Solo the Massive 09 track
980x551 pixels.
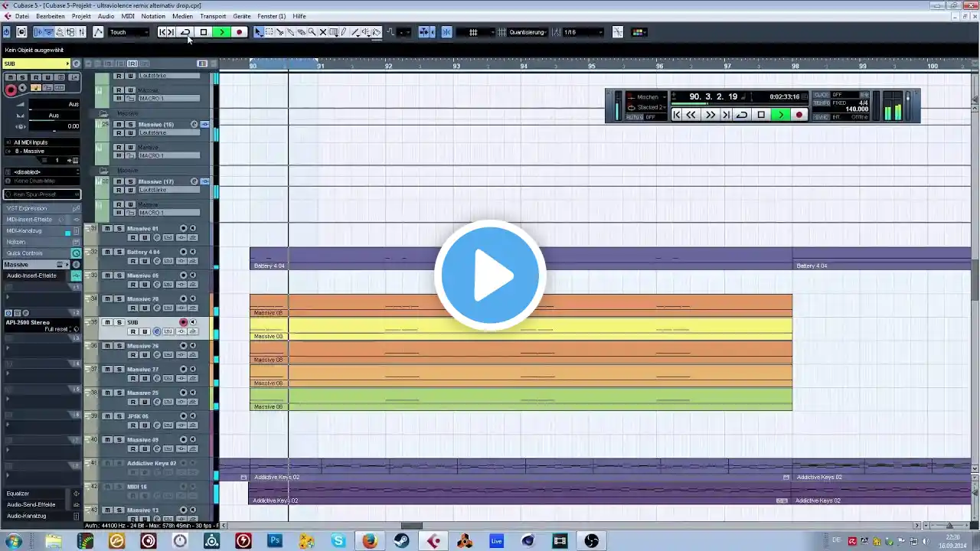[x=119, y=440]
